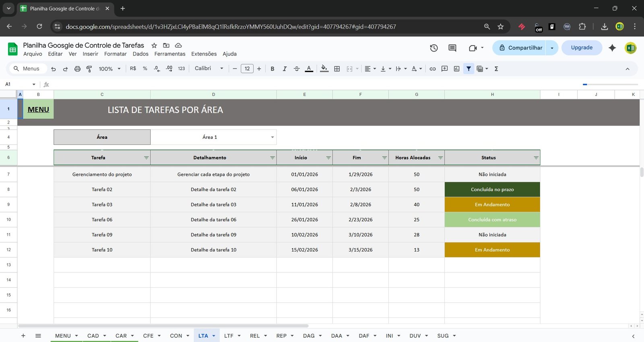Click the Gemini sparkle icon
The image size is (644, 342).
click(x=612, y=48)
